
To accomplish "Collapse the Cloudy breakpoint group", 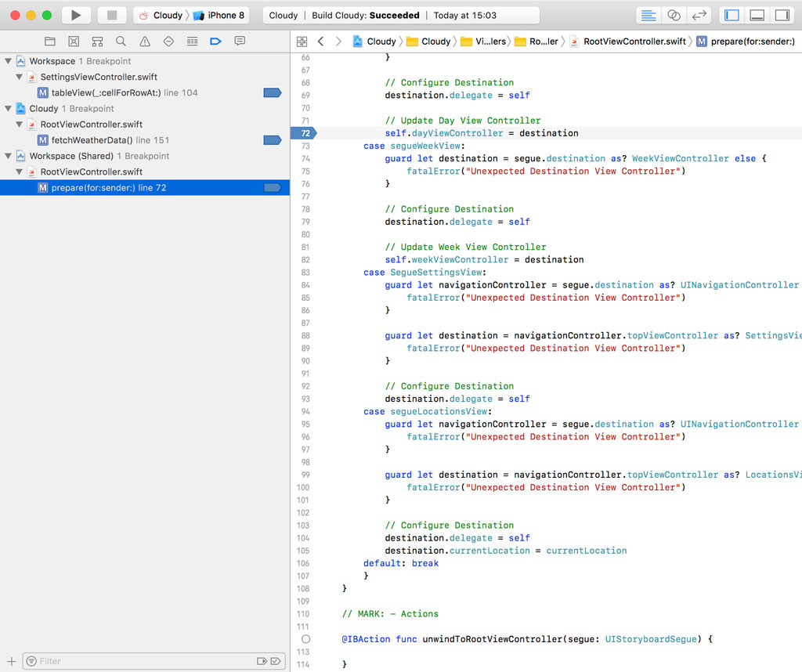I will coord(9,109).
